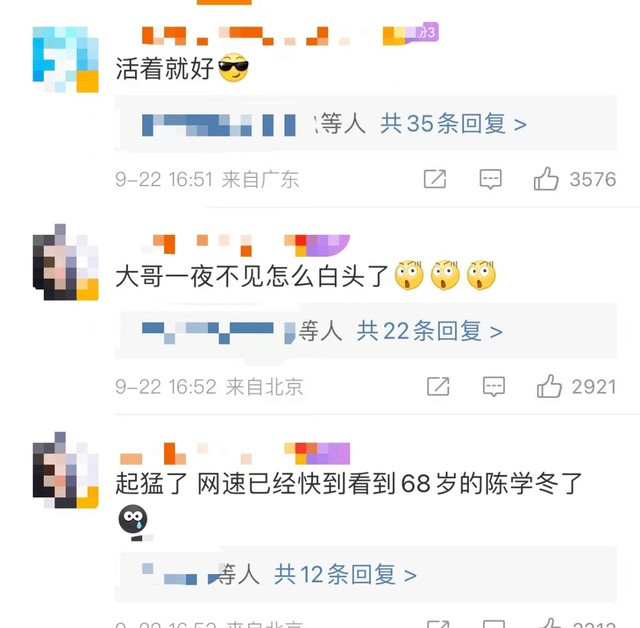Open avatar of 活着就好 commenter

pos(66,60)
